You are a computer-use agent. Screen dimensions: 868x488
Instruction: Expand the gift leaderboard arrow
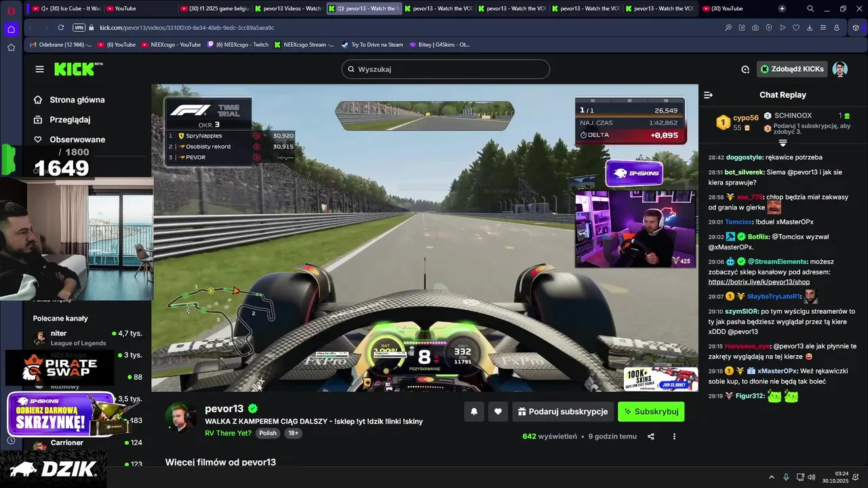(783, 143)
